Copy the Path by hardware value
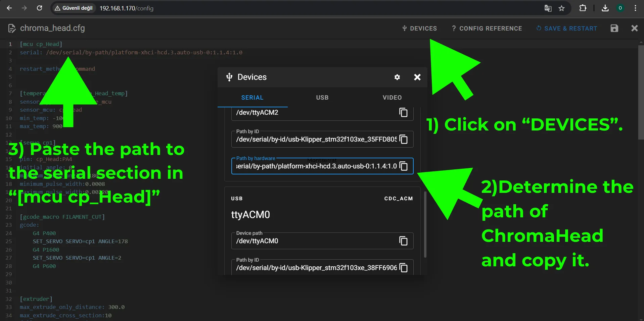Image resolution: width=644 pixels, height=321 pixels. [403, 166]
